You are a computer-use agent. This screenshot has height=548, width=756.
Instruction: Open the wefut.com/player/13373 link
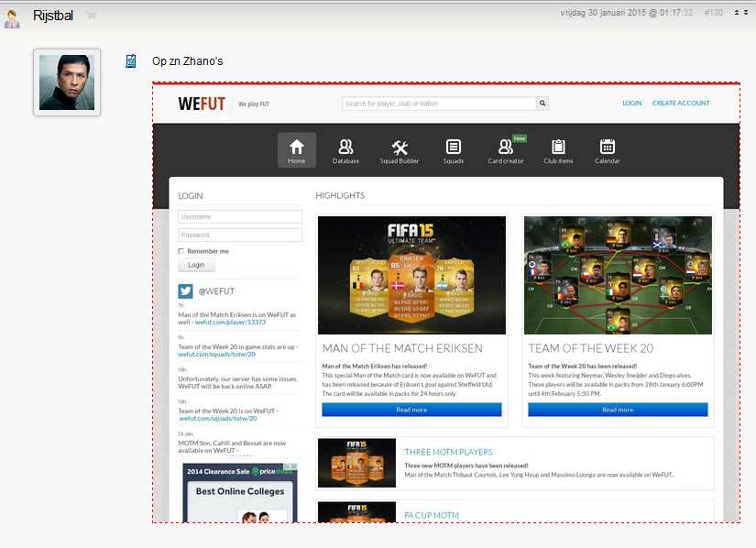(230, 323)
